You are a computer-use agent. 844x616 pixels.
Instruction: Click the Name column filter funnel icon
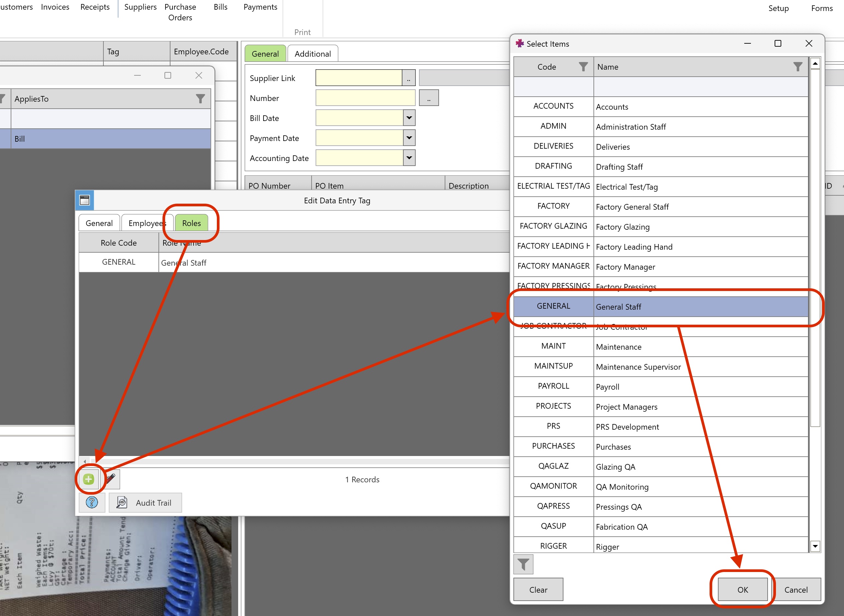[x=798, y=67]
